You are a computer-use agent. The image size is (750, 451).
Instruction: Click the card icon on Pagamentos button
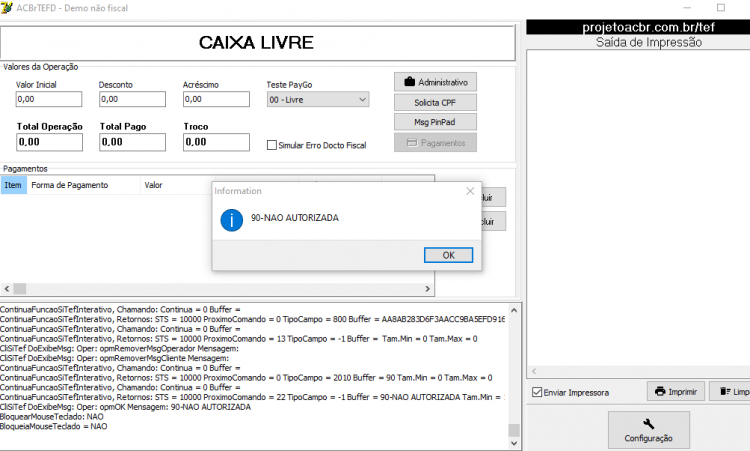click(412, 143)
